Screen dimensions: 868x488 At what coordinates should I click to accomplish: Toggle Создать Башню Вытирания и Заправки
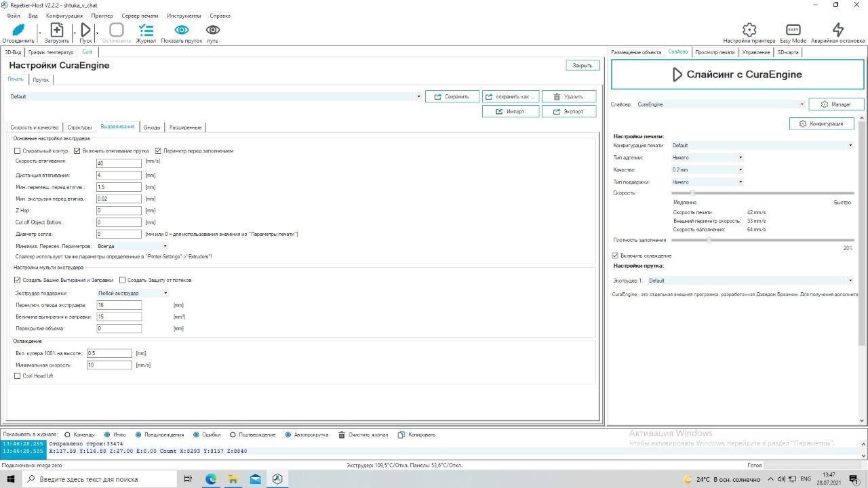(18, 280)
